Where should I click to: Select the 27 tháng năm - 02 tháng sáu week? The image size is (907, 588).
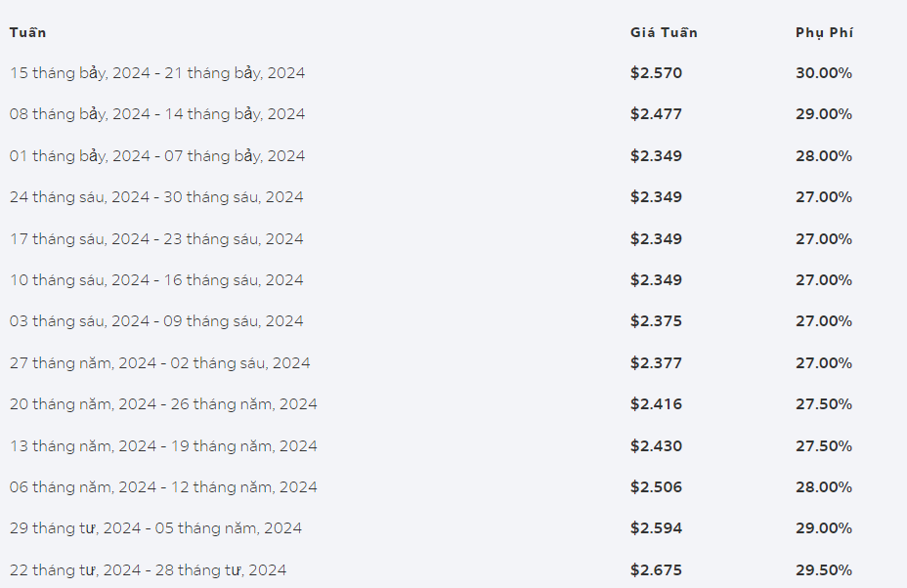pos(159,363)
